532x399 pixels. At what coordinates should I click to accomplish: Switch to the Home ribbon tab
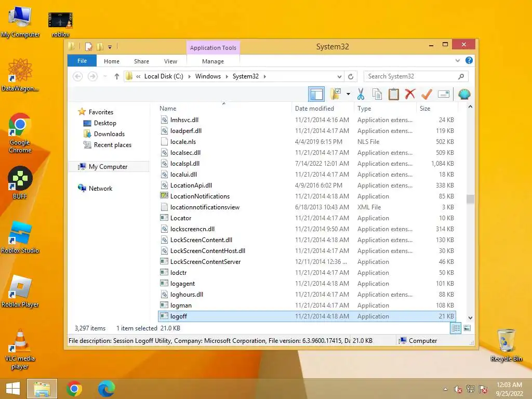(x=112, y=61)
